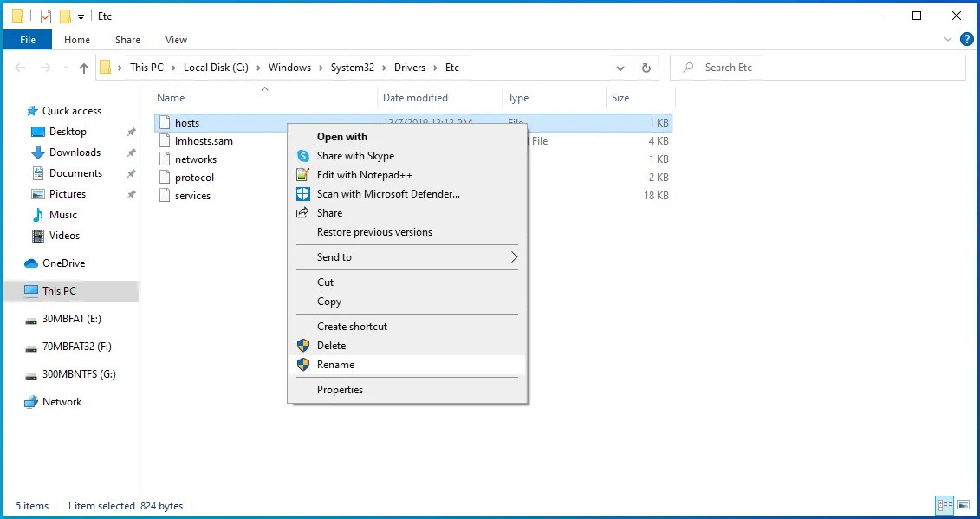The image size is (980, 519).
Task: Select OneDrive in the navigation pane
Action: coord(63,263)
